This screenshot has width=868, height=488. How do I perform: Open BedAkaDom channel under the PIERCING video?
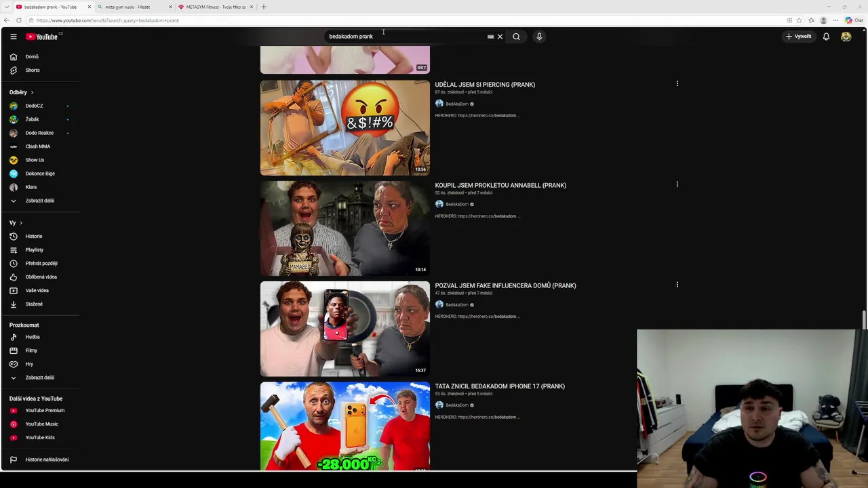(x=456, y=104)
